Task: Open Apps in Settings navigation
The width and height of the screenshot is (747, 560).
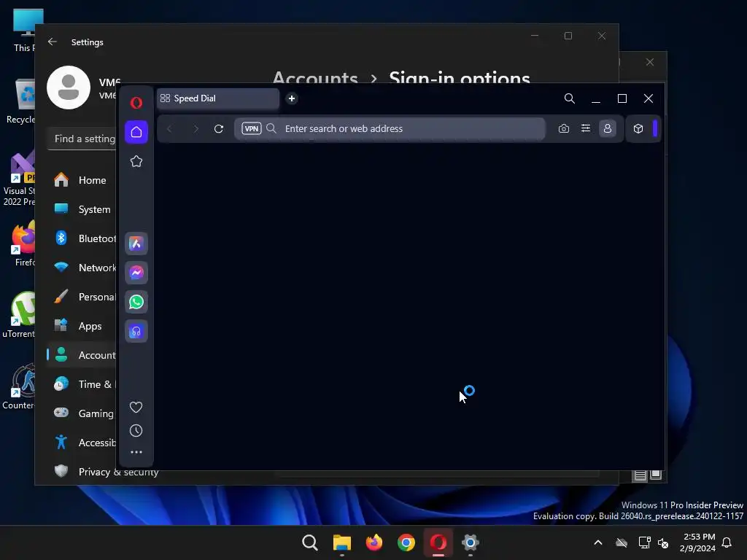Action: pos(82,326)
